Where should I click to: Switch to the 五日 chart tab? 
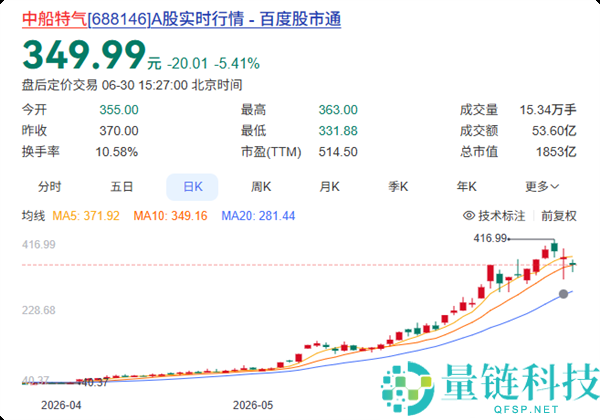[122, 187]
